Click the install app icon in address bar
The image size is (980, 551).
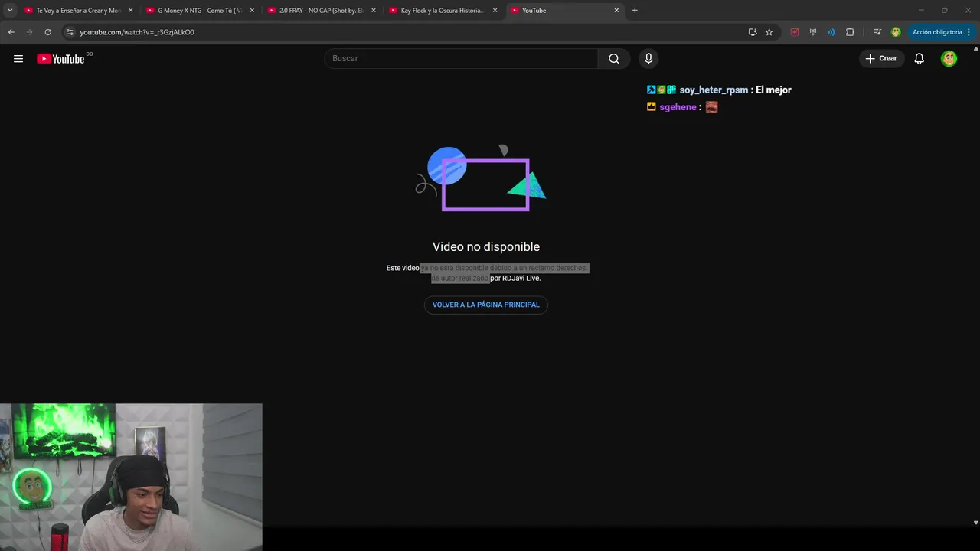click(753, 32)
